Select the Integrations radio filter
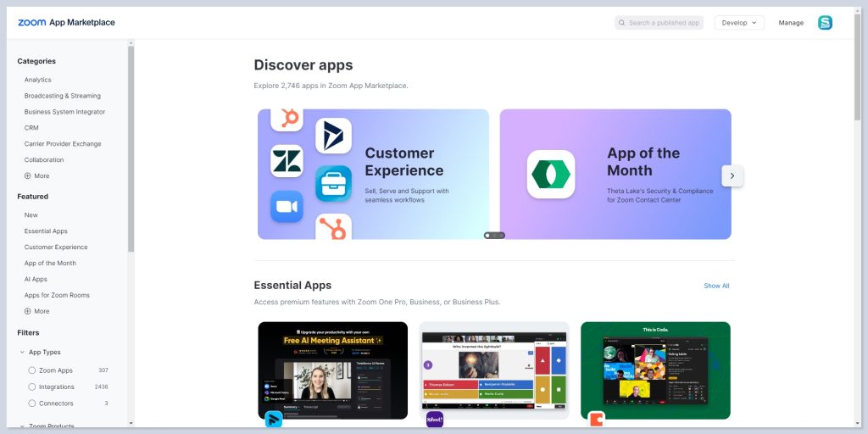 [x=32, y=387]
